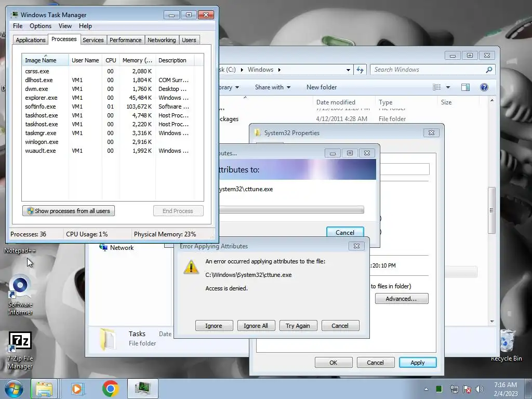The image size is (532, 399).
Task: Click Cancel in Error Applying Attributes dialog
Action: click(340, 326)
